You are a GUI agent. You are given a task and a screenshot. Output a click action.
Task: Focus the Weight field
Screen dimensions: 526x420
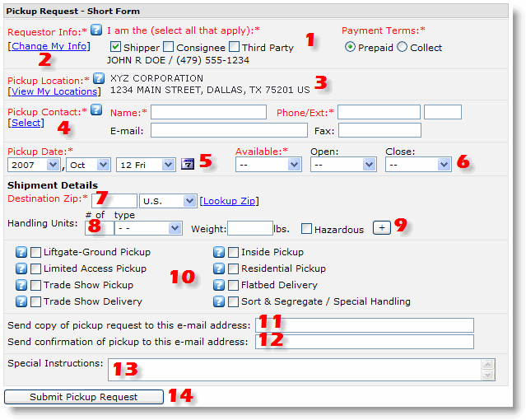(x=250, y=228)
